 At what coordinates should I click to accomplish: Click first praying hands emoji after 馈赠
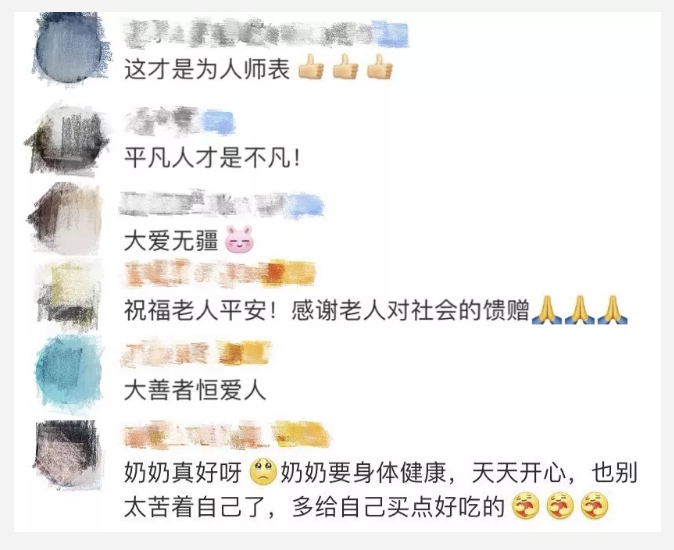546,309
